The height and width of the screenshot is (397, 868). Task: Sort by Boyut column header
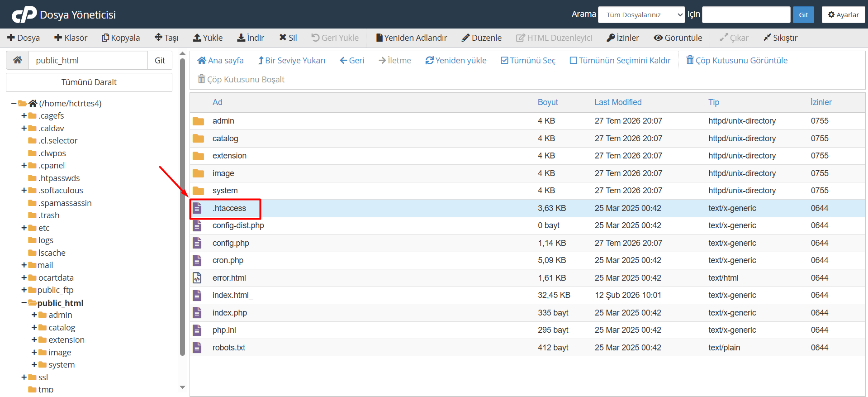[x=548, y=102]
